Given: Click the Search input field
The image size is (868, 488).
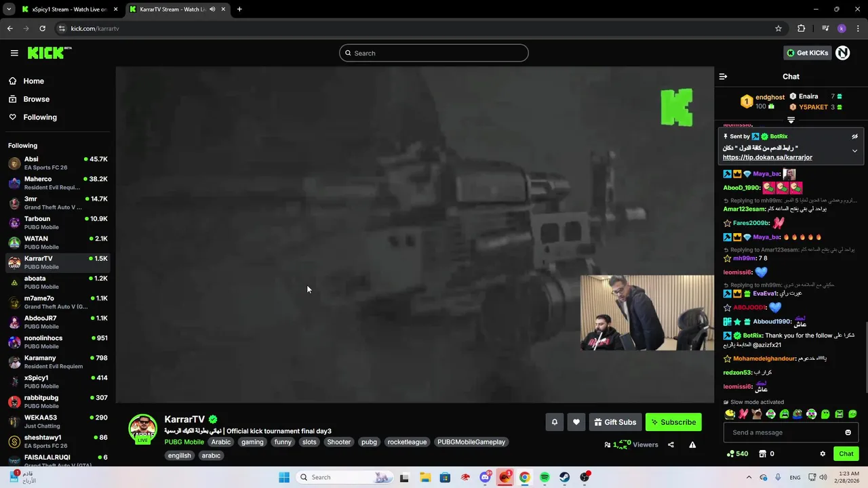Looking at the screenshot, I should (x=434, y=53).
